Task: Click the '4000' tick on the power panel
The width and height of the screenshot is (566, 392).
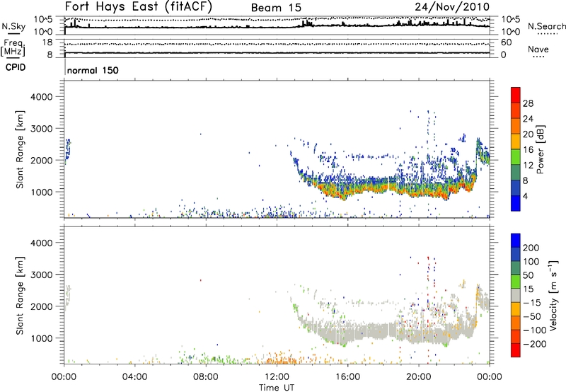Action: pyautogui.click(x=42, y=97)
